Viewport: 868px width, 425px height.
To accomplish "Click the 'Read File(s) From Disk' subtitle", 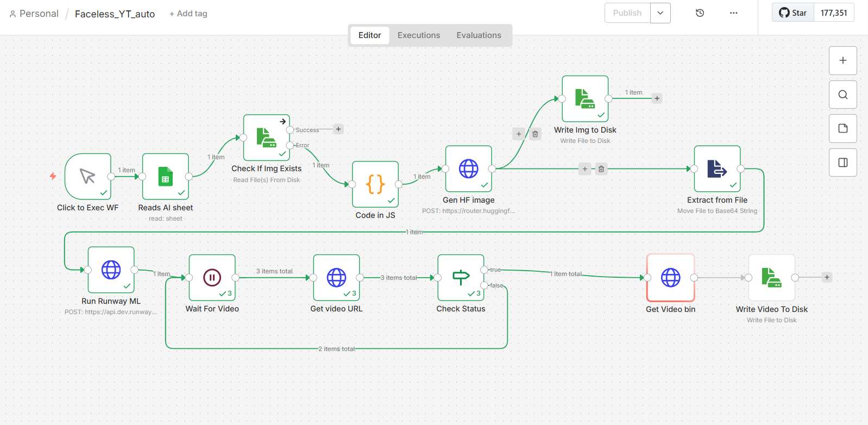I will coord(267,180).
